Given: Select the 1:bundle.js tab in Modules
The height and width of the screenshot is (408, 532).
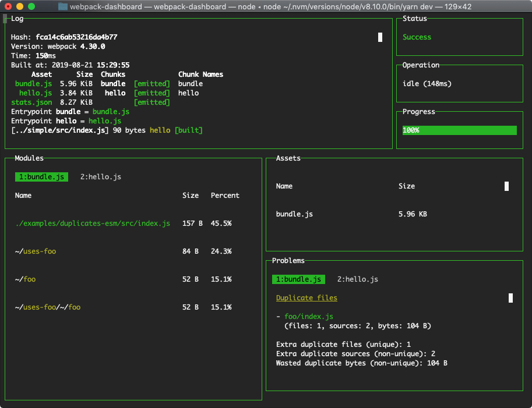Looking at the screenshot, I should coord(41,176).
